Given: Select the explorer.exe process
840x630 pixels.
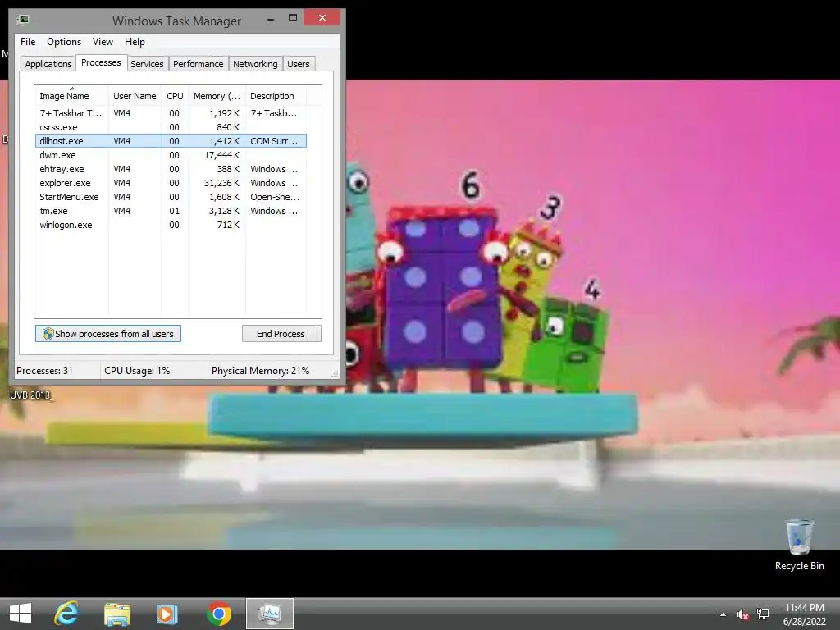Looking at the screenshot, I should pyautogui.click(x=171, y=183).
